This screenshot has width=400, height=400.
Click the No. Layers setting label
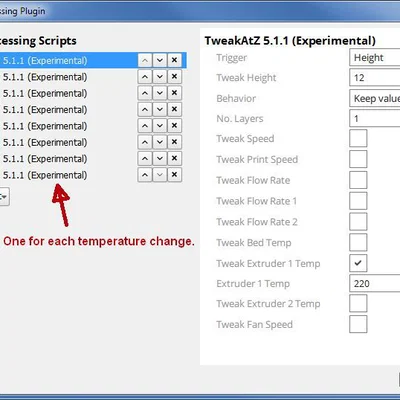point(240,119)
